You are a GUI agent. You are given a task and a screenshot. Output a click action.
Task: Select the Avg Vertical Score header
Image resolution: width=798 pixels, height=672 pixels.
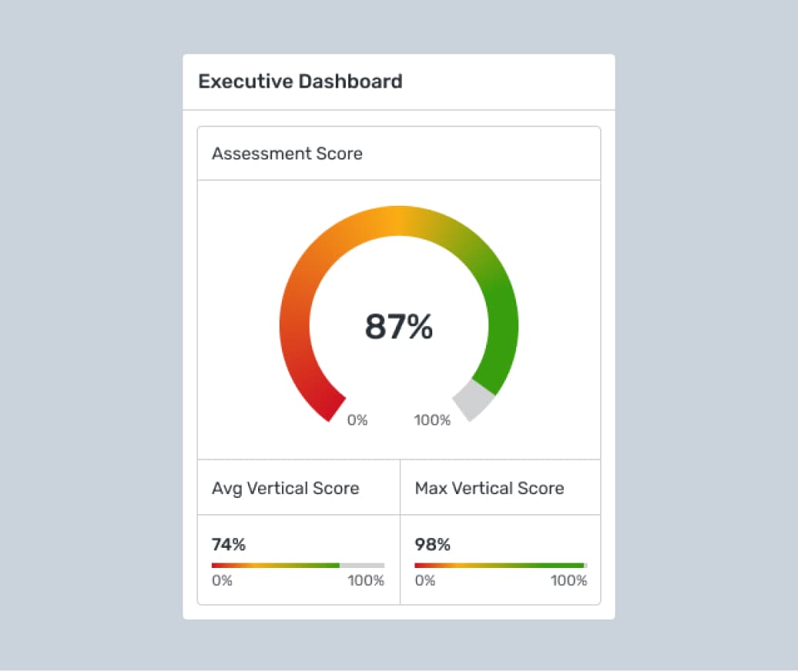[286, 488]
